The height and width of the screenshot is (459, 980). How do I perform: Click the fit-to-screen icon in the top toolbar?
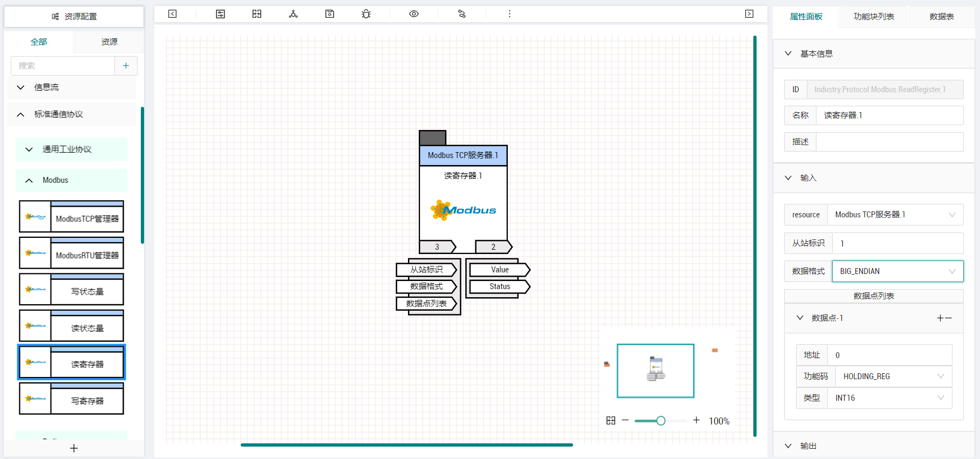coord(257,14)
